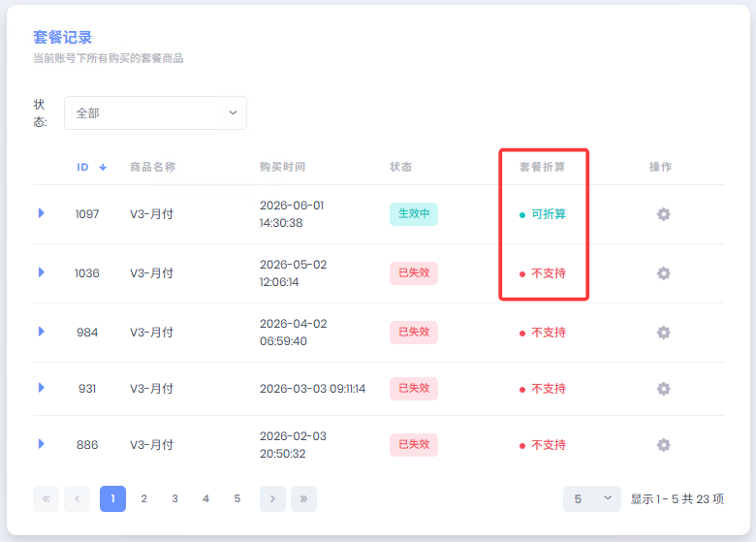
Task: Sort by ID using the arrow icon
Action: [103, 168]
